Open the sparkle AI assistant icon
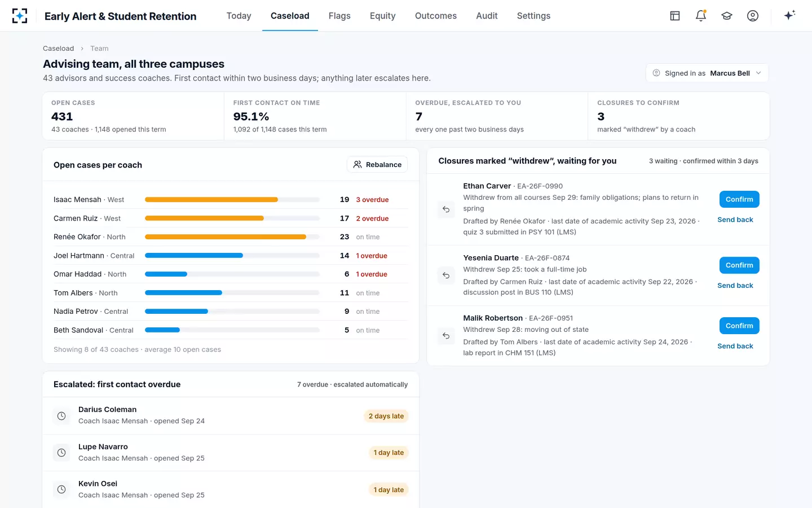This screenshot has height=508, width=812. (x=789, y=16)
